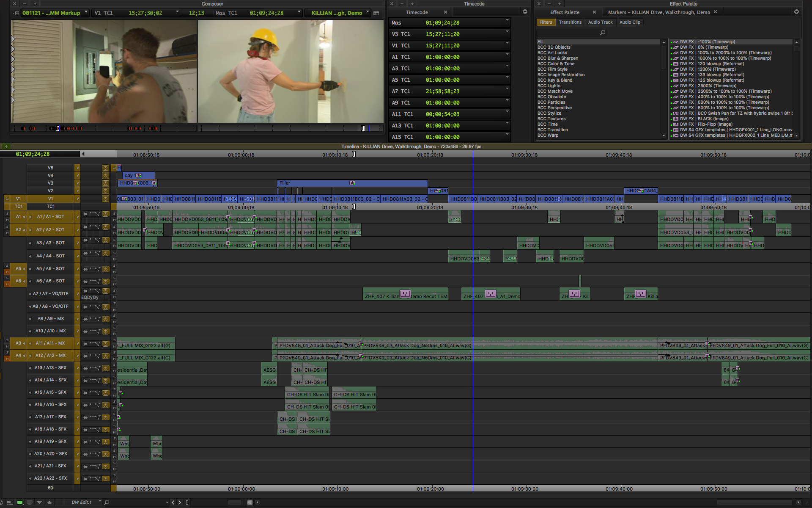Select the BCC Lights category

click(x=549, y=86)
